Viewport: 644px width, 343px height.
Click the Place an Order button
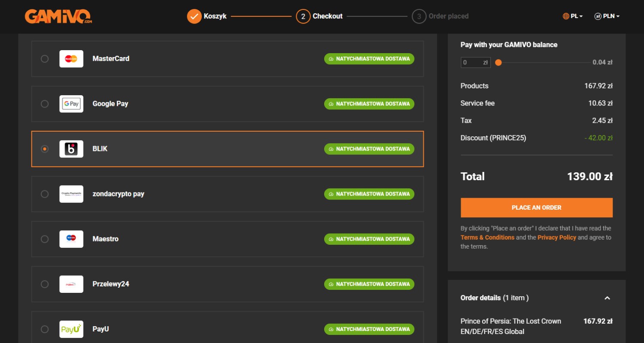tap(537, 208)
